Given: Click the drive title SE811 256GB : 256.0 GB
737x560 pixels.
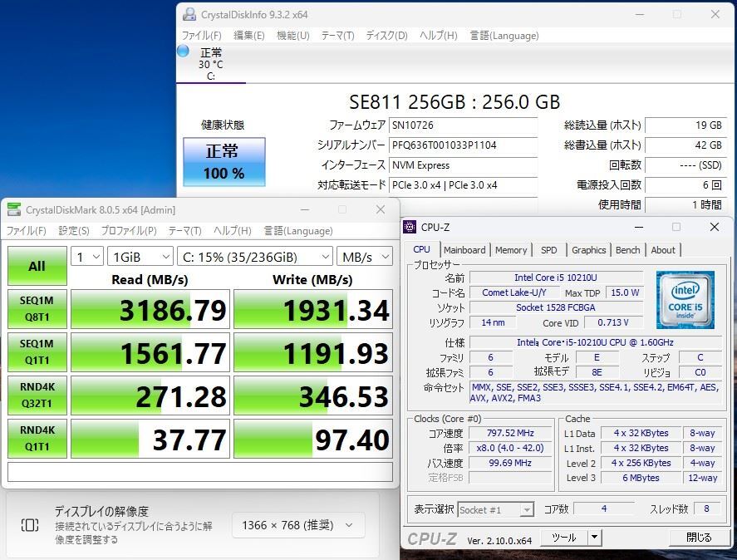Looking at the screenshot, I should pos(454,101).
